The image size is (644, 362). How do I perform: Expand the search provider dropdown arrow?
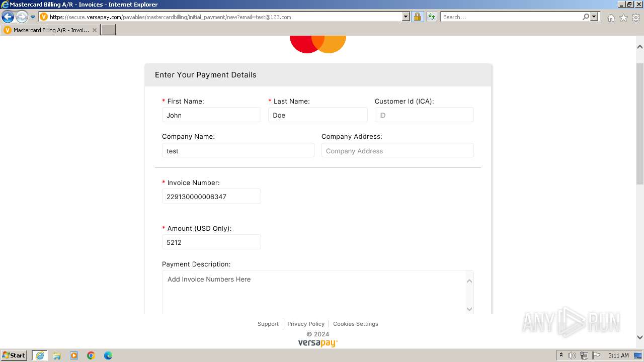[x=594, y=17]
